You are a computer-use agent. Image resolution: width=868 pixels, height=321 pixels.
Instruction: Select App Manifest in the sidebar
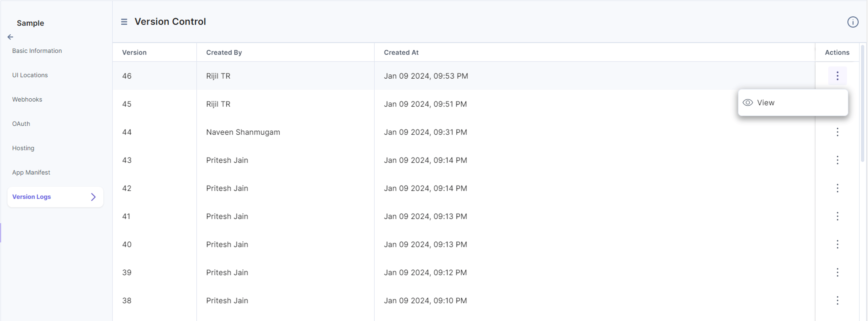tap(31, 172)
